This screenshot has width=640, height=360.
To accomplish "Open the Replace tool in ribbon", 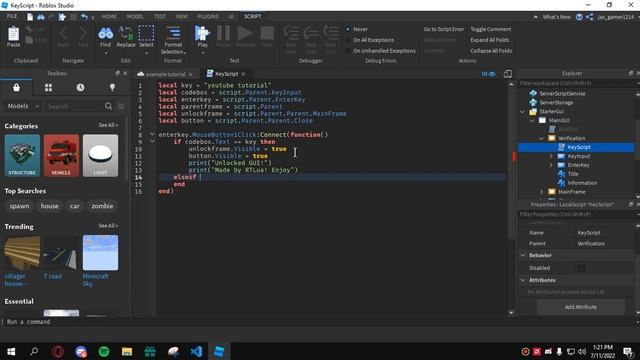I will (126, 33).
